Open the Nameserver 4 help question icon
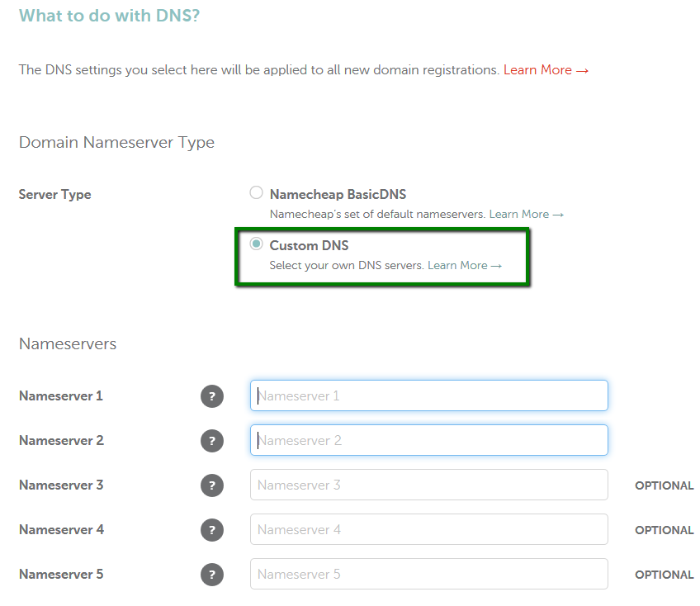This screenshot has height=606, width=700. [212, 530]
